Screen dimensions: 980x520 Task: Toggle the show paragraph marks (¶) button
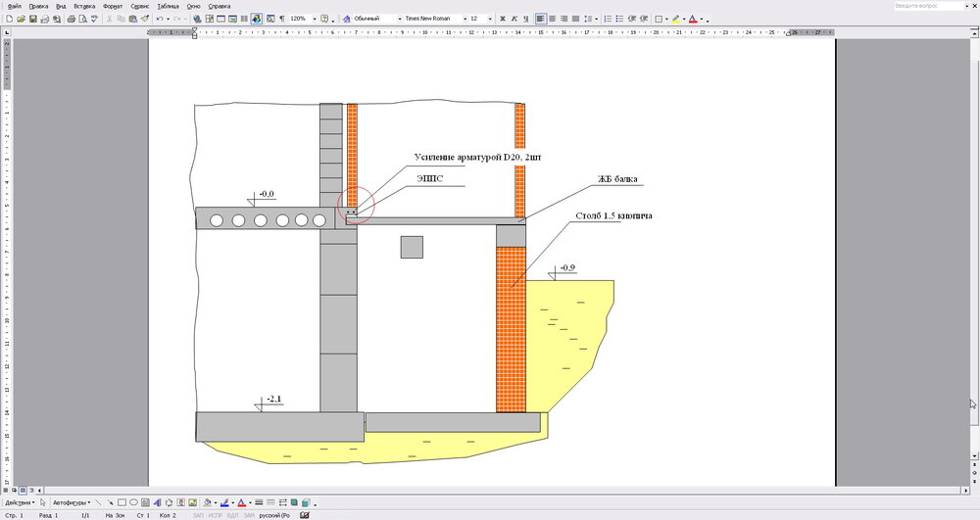point(282,19)
